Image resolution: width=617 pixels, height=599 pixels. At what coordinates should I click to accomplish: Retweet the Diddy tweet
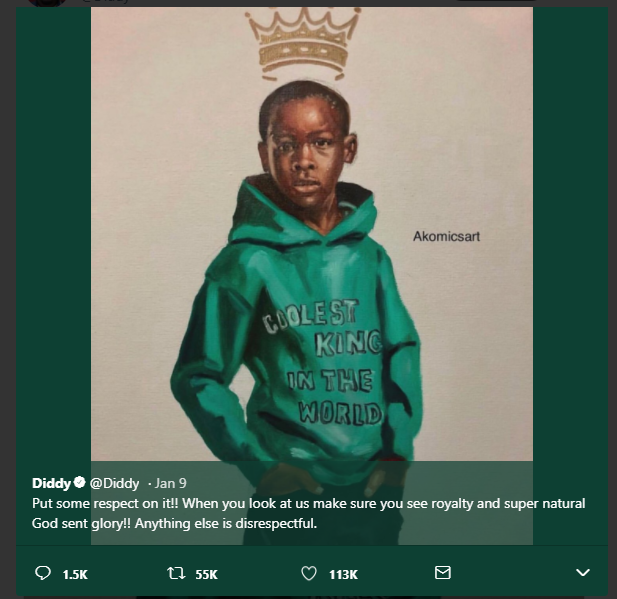(x=176, y=574)
